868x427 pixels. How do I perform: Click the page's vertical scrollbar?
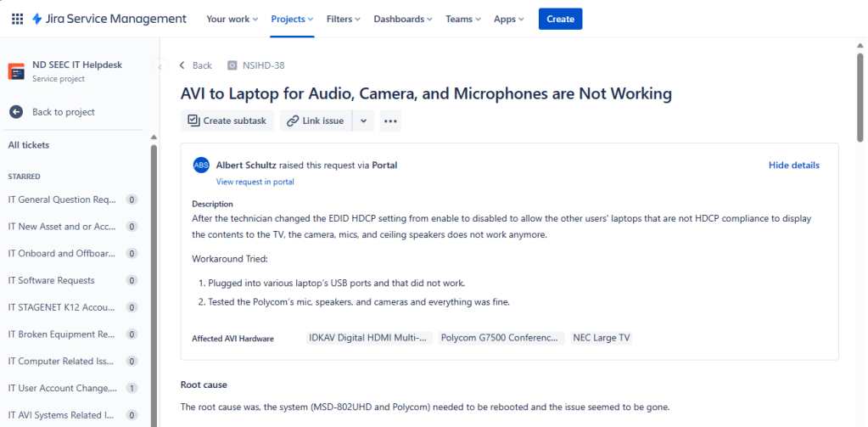(861, 93)
